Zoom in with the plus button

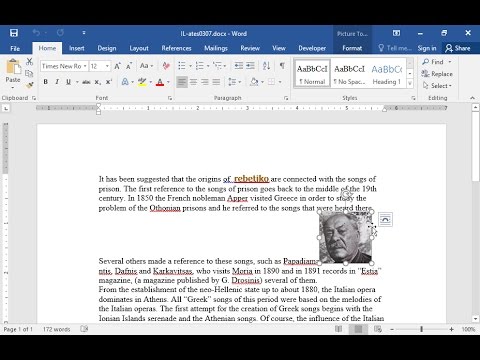click(x=451, y=329)
